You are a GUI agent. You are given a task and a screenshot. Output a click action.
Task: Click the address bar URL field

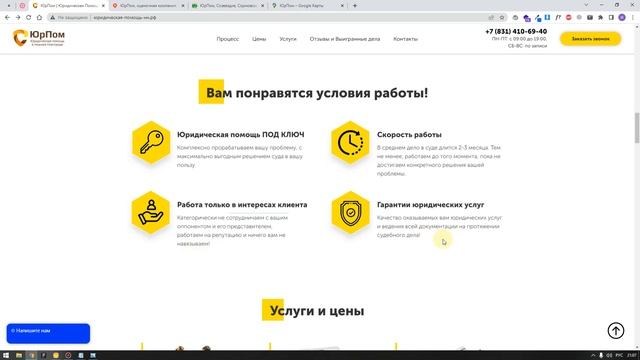tap(278, 18)
